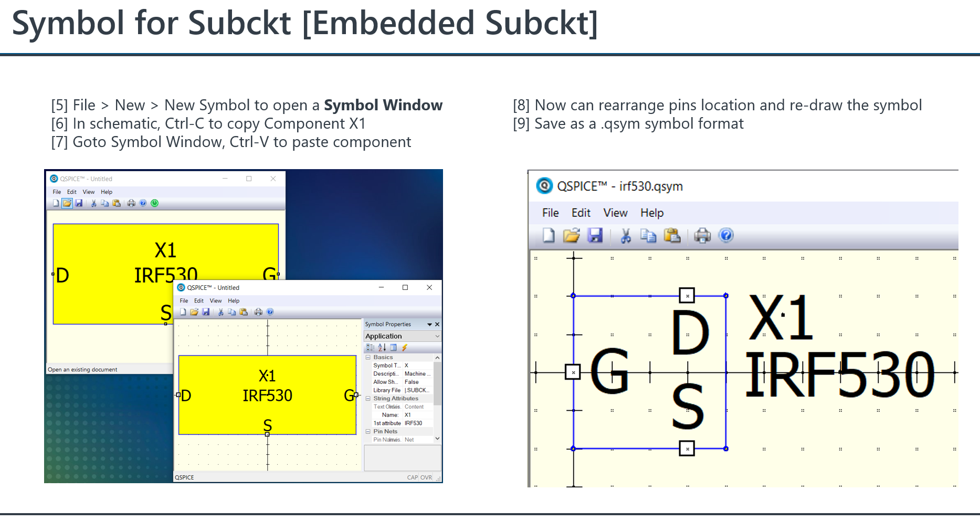
Task: Open File menu in back schematic window
Action: (57, 192)
